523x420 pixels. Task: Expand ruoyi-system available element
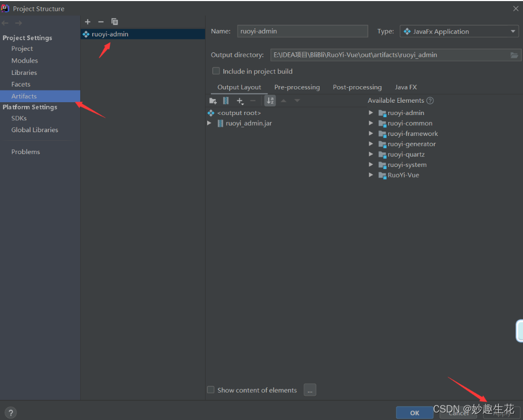(370, 164)
